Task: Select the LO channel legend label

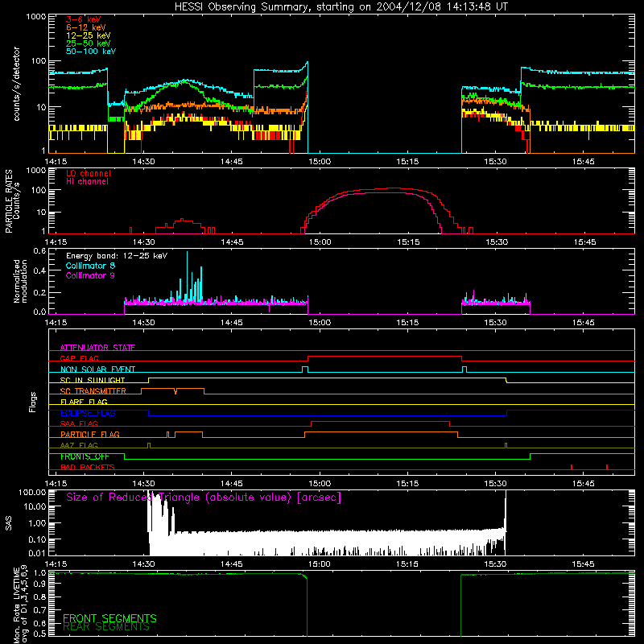Action: (89, 173)
